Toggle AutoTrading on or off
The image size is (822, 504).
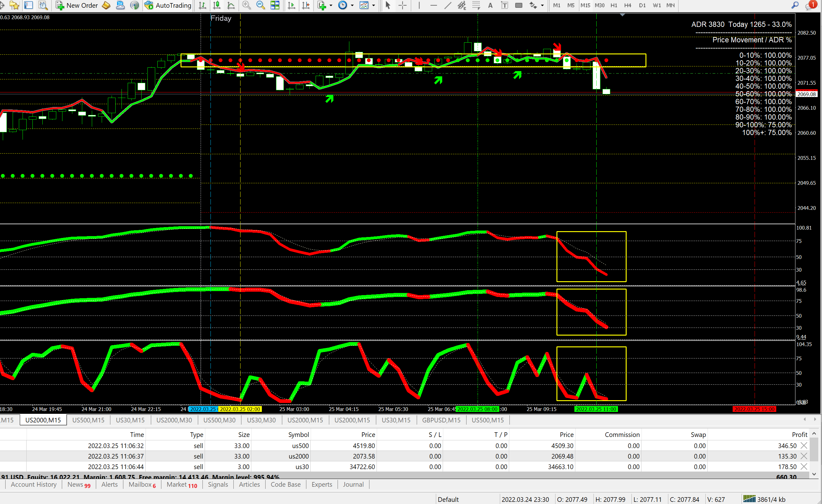click(x=168, y=5)
